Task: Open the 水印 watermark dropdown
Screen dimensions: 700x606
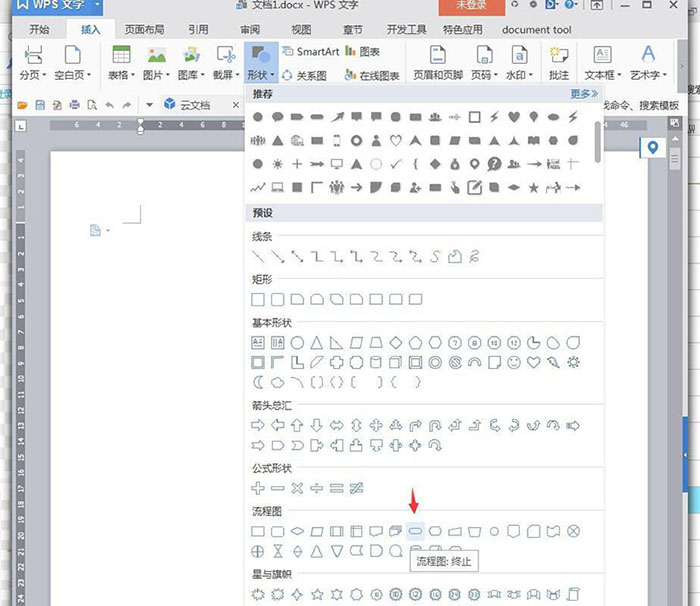Action: coord(519,63)
